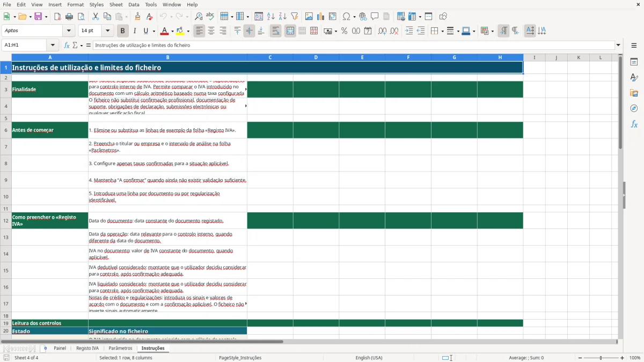Toggle print preview

80,17
